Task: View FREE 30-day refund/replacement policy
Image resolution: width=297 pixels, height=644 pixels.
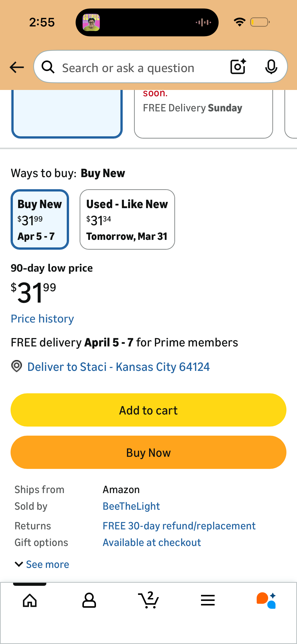Action: pos(179,526)
